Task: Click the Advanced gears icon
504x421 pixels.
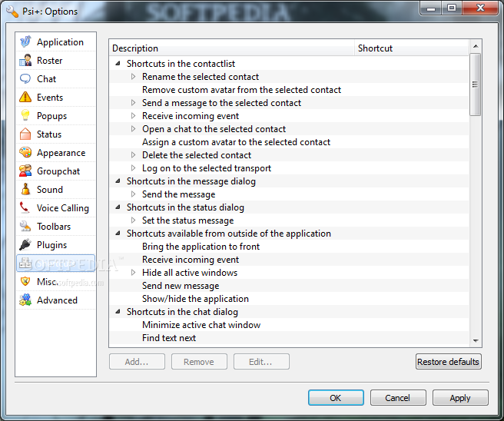Action: 25,300
